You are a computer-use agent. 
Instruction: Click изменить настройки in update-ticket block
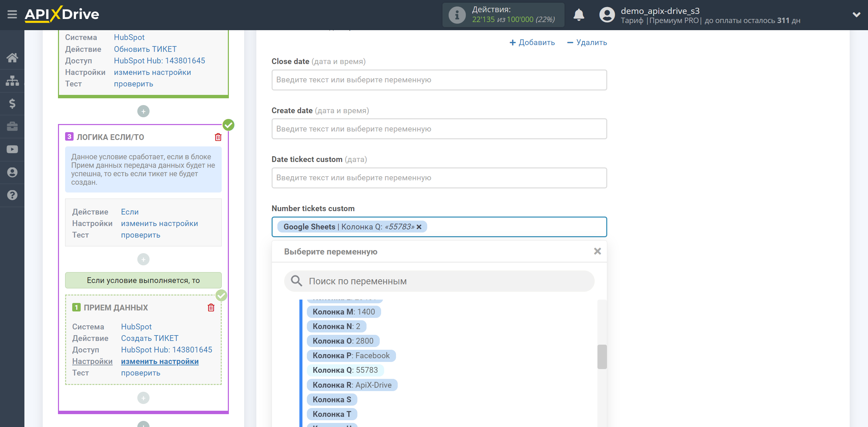tap(152, 72)
